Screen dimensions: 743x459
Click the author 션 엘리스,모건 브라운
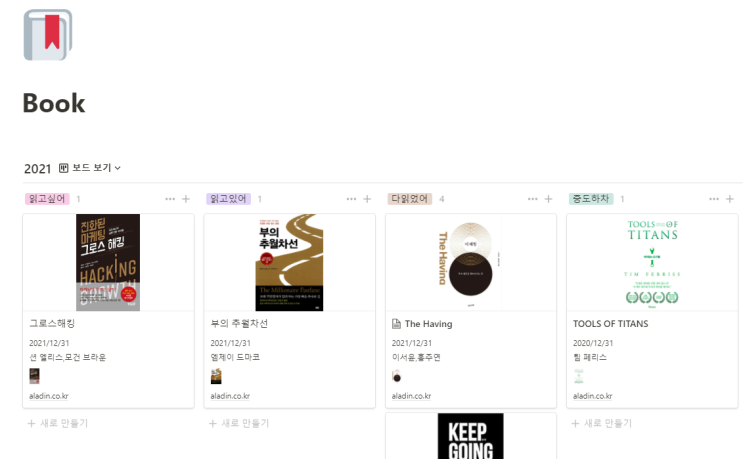(68, 357)
